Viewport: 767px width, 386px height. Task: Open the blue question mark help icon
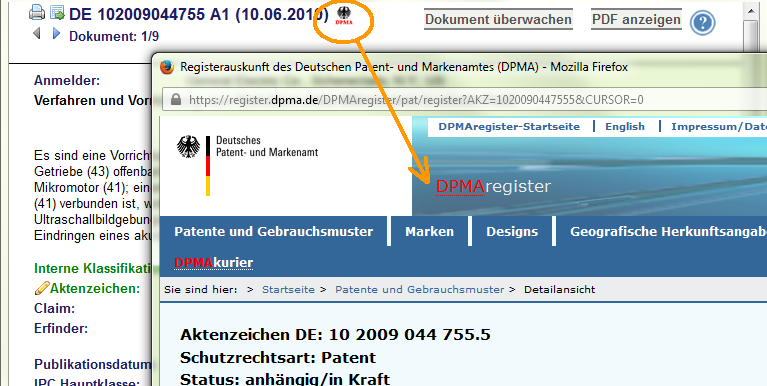point(702,23)
